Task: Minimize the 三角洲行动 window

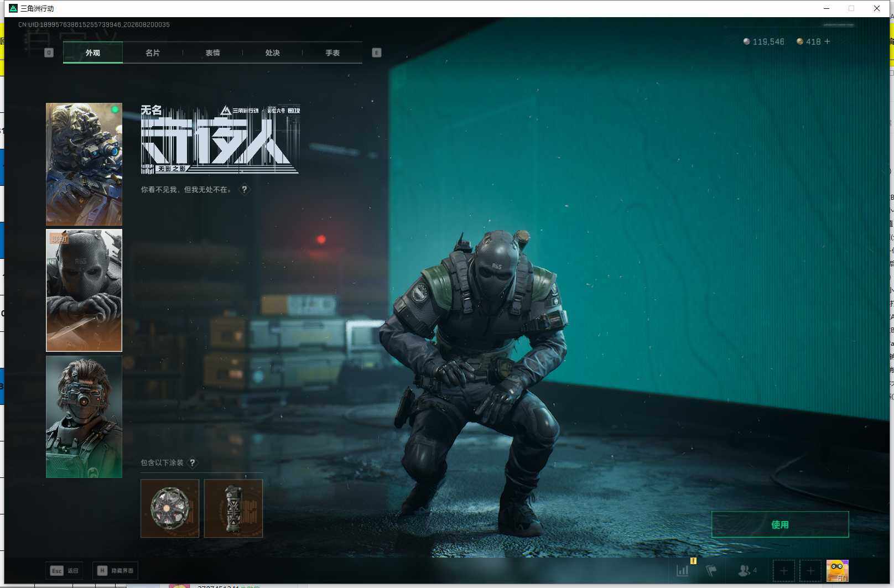Action: coord(827,8)
